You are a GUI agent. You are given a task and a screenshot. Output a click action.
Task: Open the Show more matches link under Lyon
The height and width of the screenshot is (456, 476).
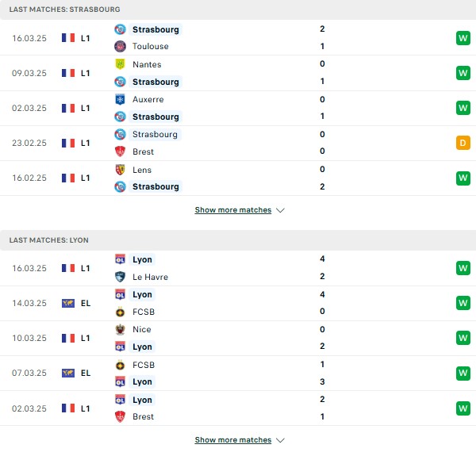click(x=233, y=440)
